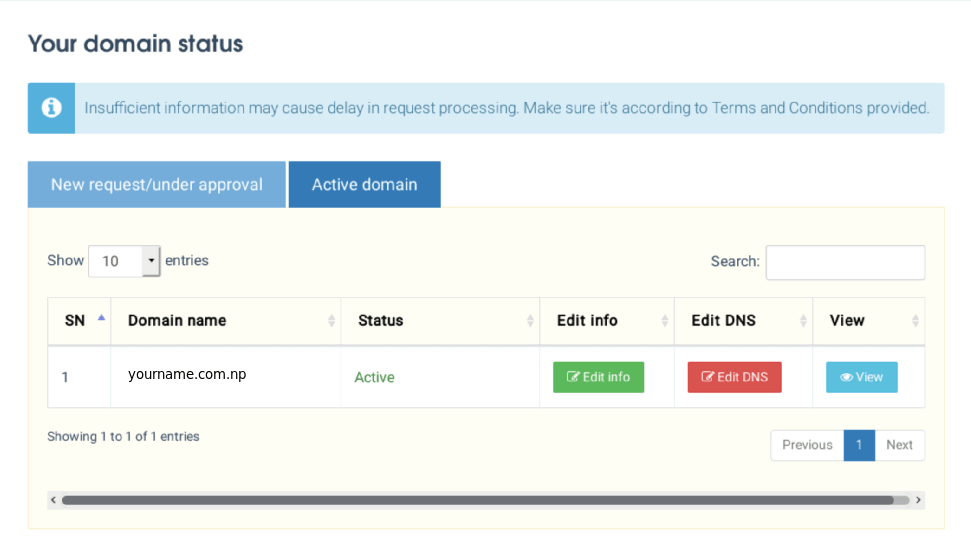The width and height of the screenshot is (971, 556).
Task: Focus the Search input field
Action: pyautogui.click(x=845, y=262)
